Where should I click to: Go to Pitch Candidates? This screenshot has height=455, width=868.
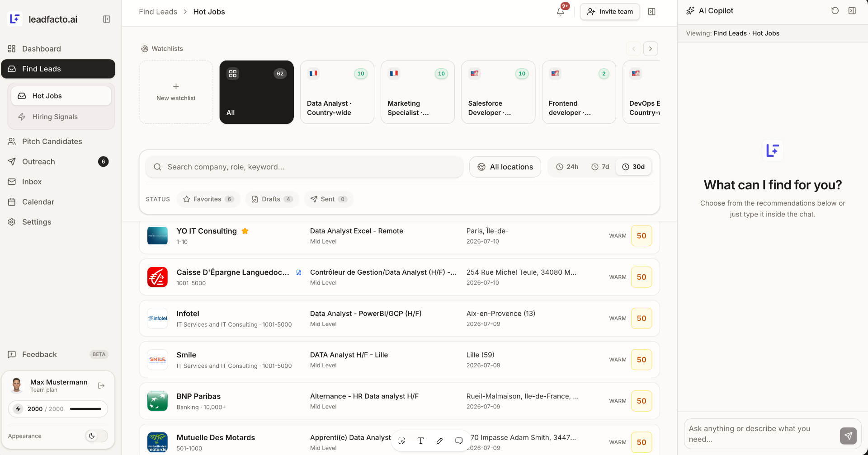(x=58, y=141)
